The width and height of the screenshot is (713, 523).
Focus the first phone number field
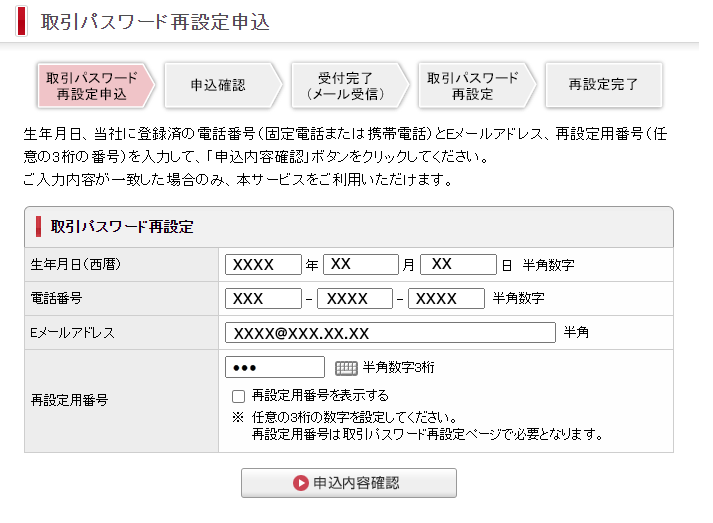264,299
